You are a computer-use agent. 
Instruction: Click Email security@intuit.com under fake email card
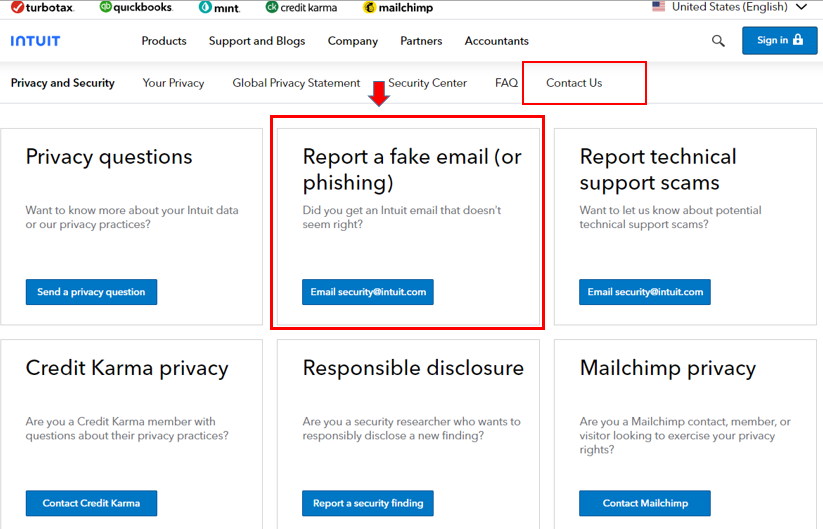(x=368, y=292)
